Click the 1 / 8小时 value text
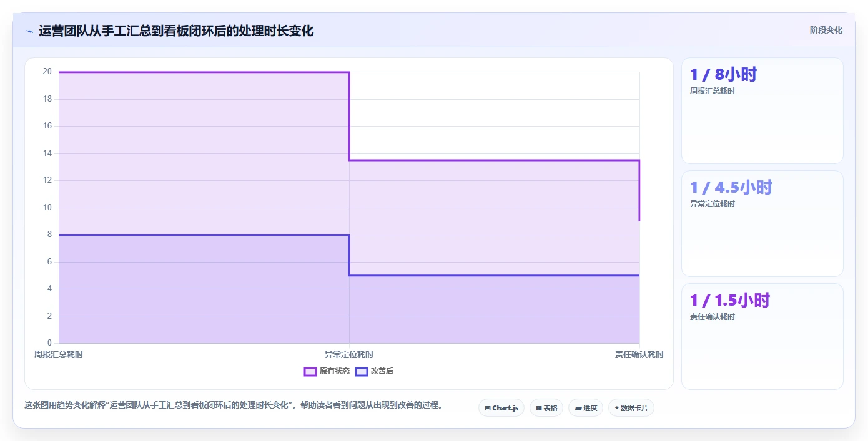This screenshot has width=868, height=441. [723, 75]
